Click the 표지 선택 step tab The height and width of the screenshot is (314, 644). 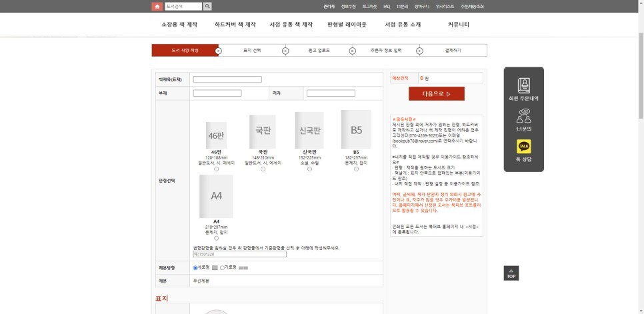(252, 51)
